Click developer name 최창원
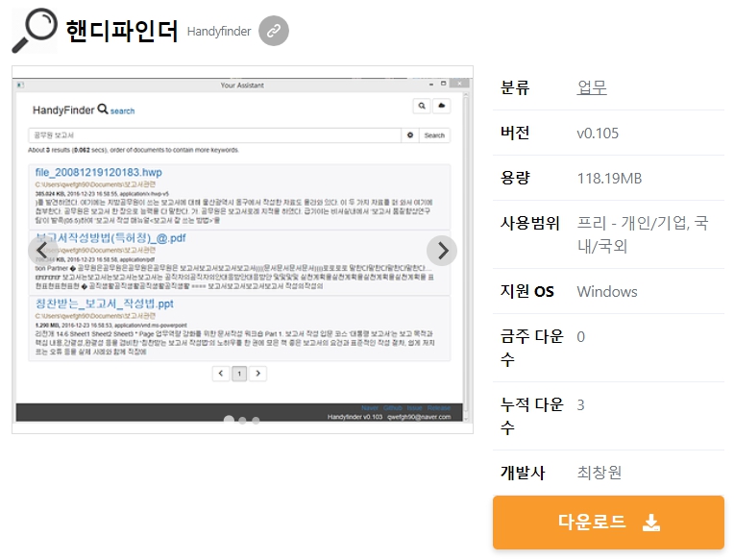This screenshot has width=734, height=560. tap(599, 472)
